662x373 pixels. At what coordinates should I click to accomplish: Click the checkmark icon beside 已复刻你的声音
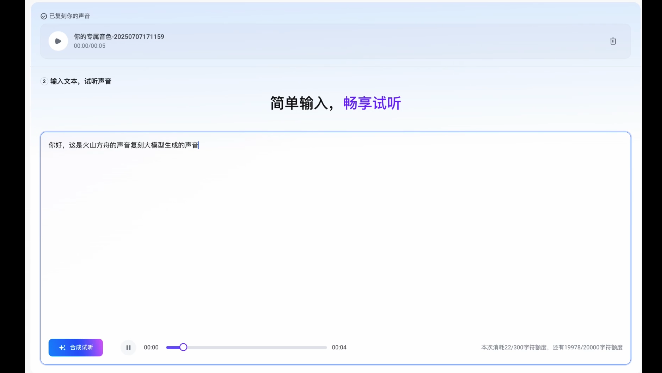click(43, 16)
